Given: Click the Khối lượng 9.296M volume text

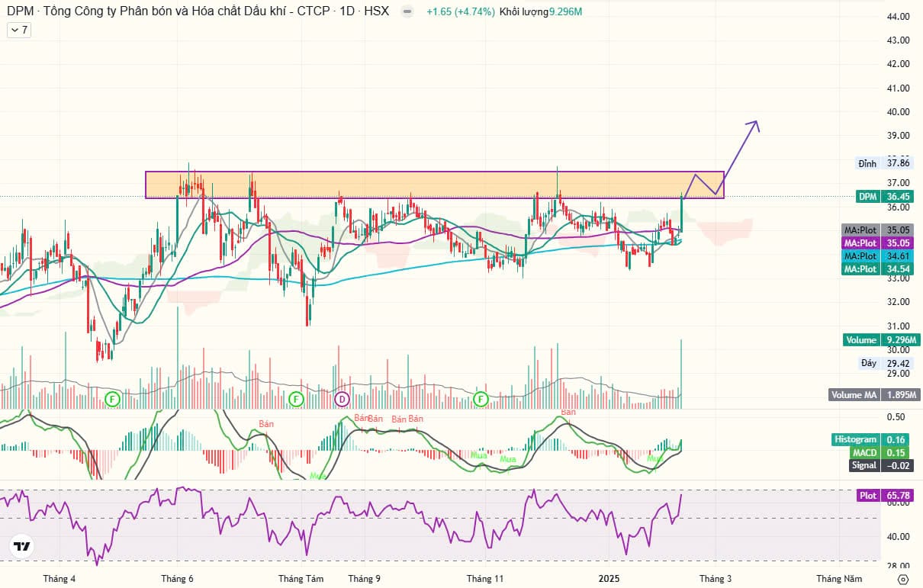Looking at the screenshot, I should [x=541, y=12].
